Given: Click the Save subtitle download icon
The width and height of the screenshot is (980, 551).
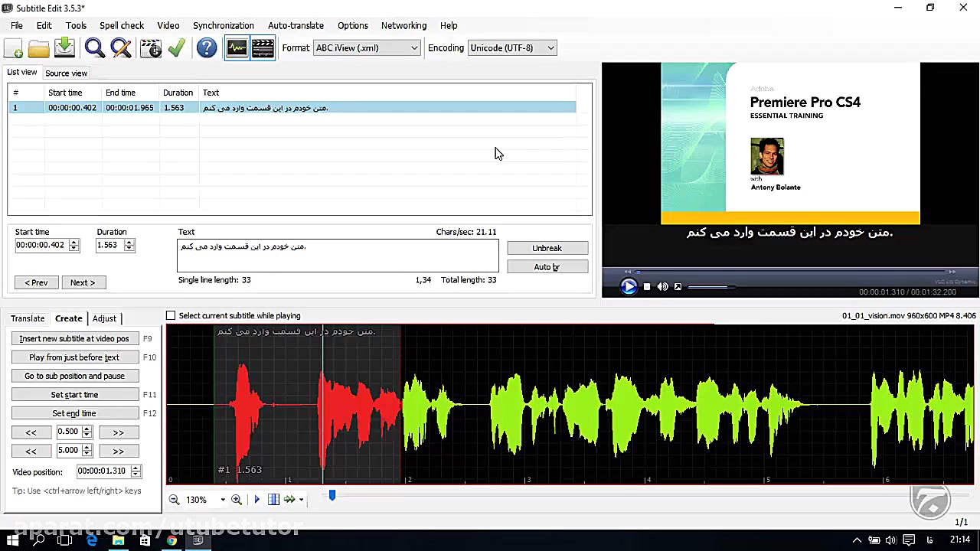Looking at the screenshot, I should point(64,48).
